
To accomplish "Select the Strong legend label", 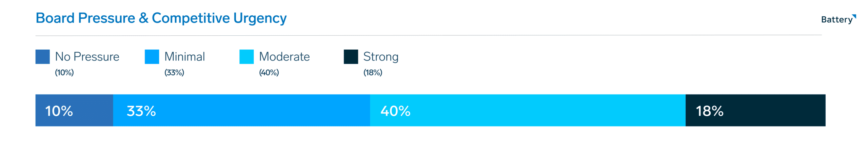I will pyautogui.click(x=380, y=57).
